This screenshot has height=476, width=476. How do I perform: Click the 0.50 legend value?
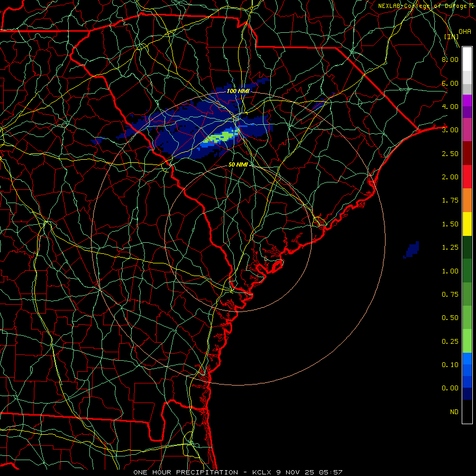(x=450, y=318)
